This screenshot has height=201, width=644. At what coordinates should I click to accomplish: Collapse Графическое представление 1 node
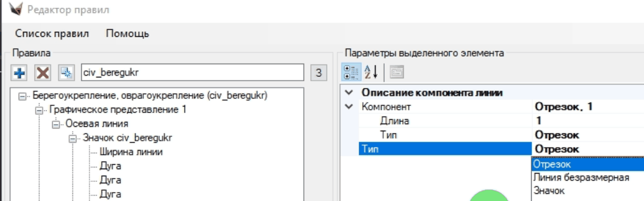(40, 110)
